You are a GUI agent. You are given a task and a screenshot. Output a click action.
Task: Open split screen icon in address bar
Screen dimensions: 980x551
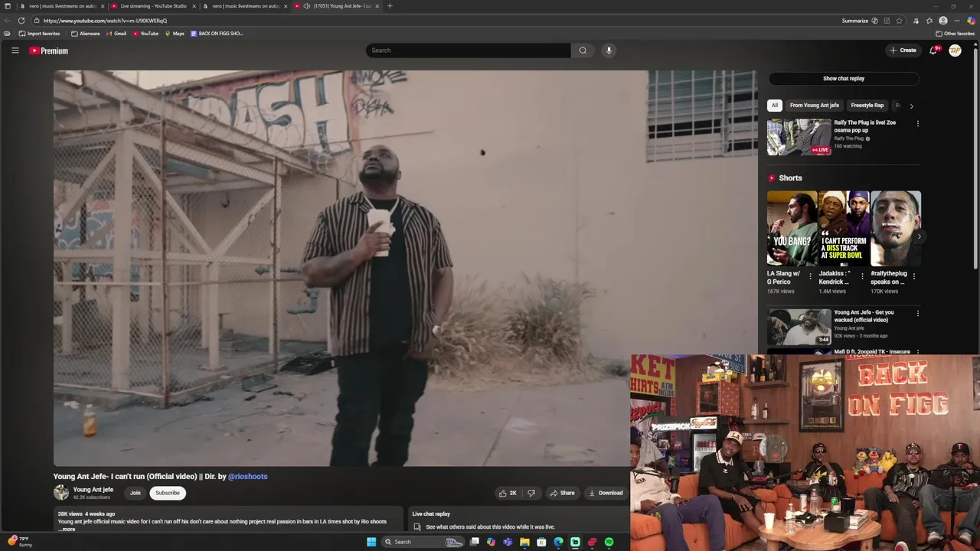pyautogui.click(x=887, y=21)
